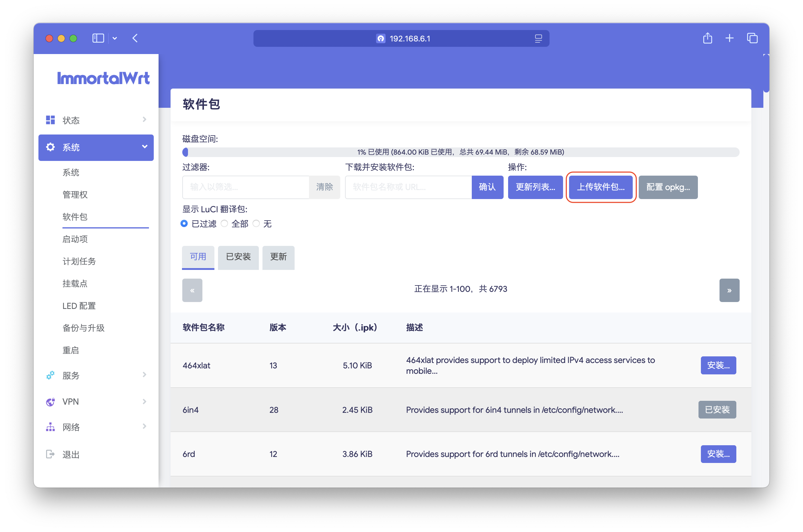Select the 全部 translation radio option

[x=224, y=224]
